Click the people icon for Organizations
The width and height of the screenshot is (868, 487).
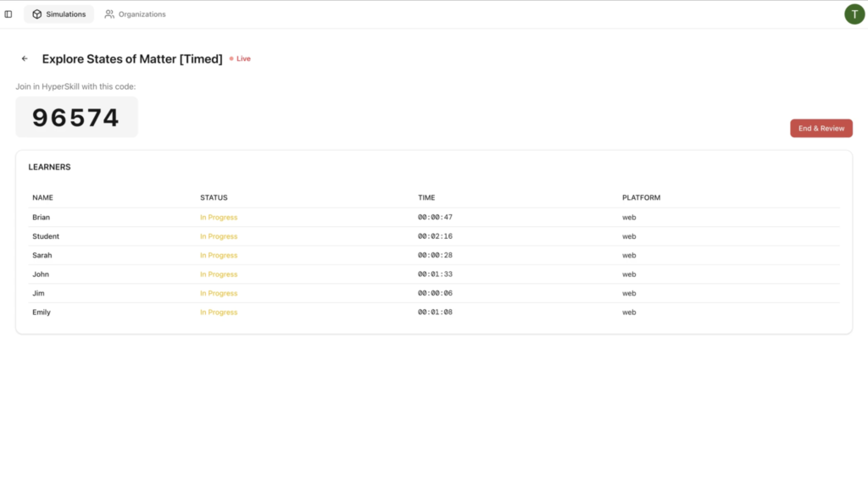[x=109, y=14]
